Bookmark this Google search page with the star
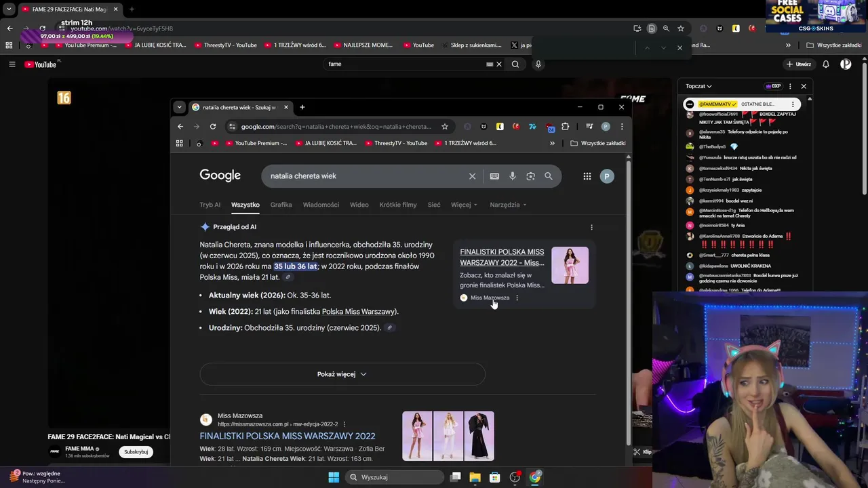The height and width of the screenshot is (488, 868). (445, 126)
